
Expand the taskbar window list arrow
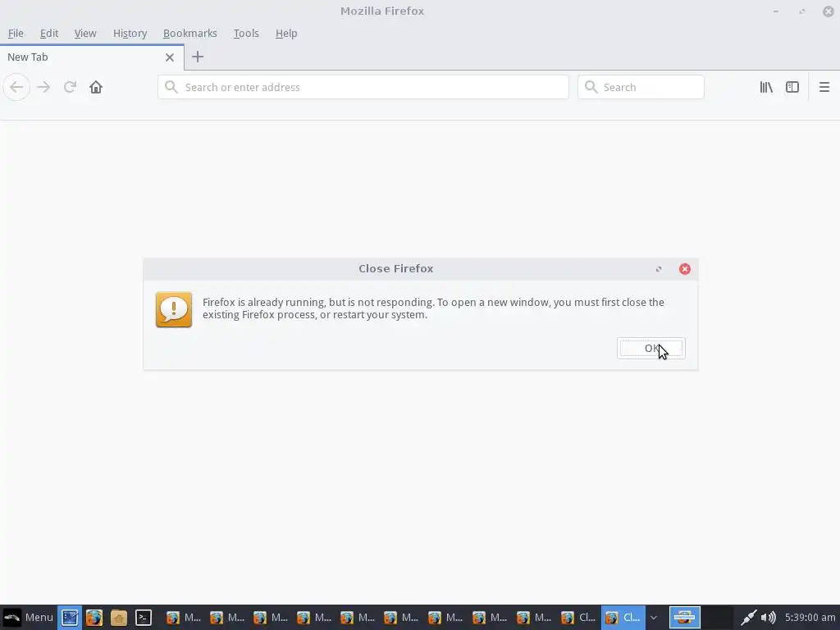tap(654, 618)
